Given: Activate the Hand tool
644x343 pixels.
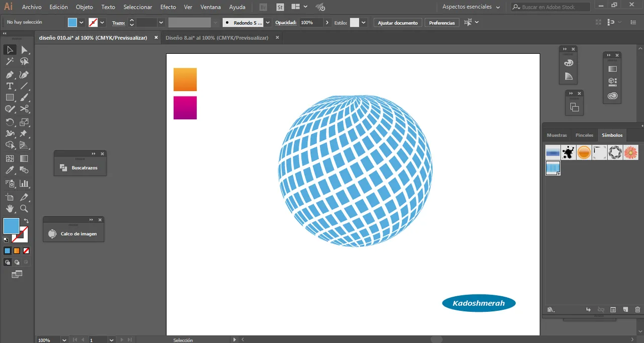Looking at the screenshot, I should (x=10, y=208).
